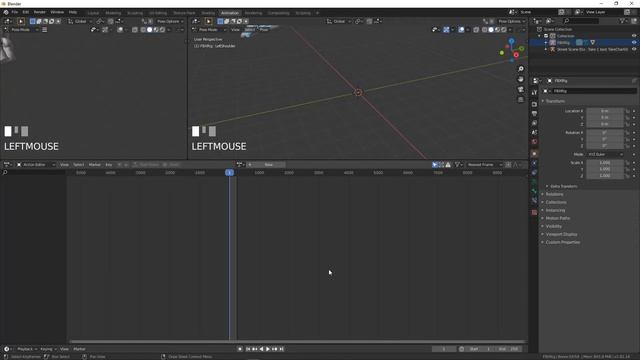Open the Keying popover in timeline

[48, 349]
